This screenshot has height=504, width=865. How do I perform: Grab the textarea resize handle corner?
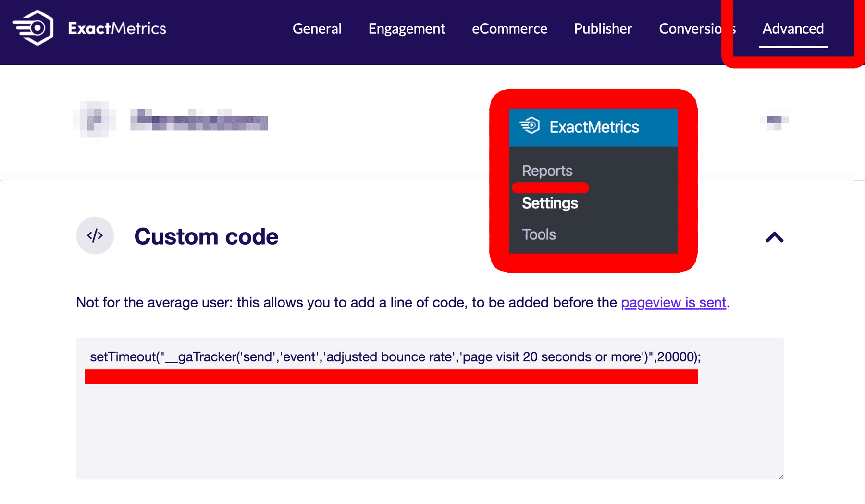(780, 476)
